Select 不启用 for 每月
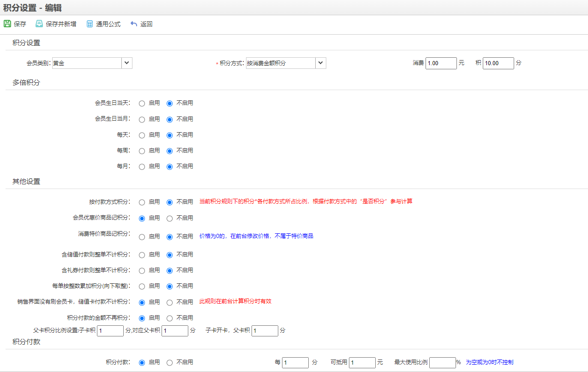 (x=170, y=166)
